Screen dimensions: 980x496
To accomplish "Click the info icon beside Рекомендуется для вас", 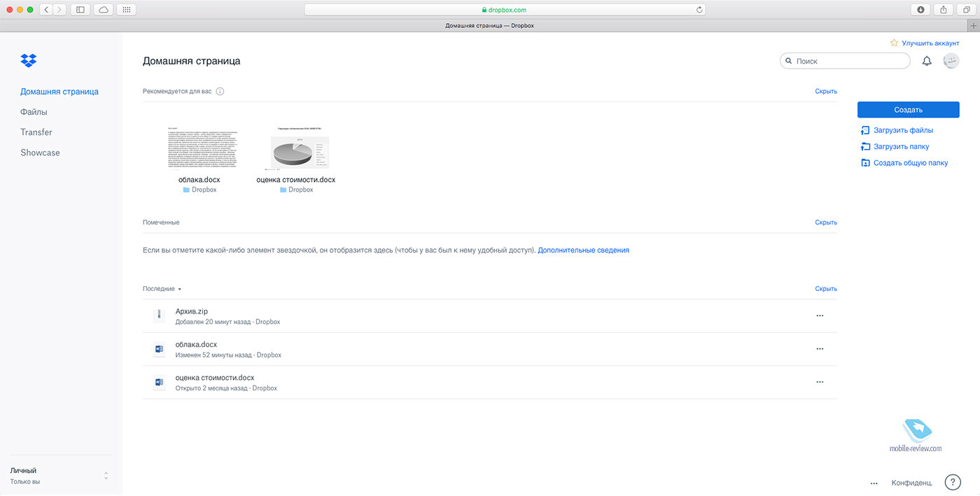I will point(220,92).
